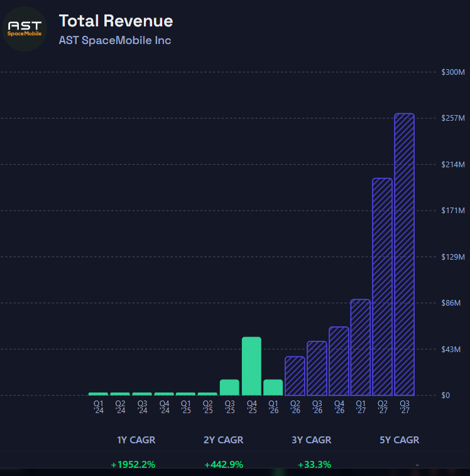The image size is (470, 476).
Task: Click the +1952.2% growth value
Action: click(x=133, y=465)
